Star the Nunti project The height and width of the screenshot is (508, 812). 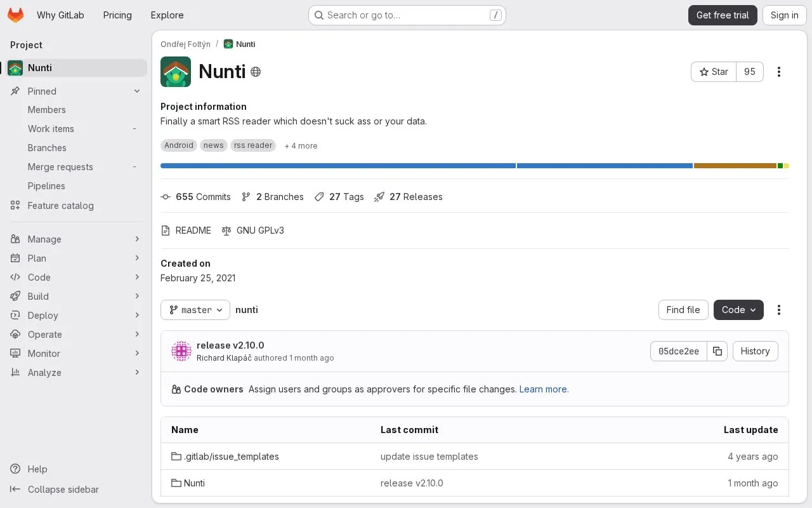point(714,72)
